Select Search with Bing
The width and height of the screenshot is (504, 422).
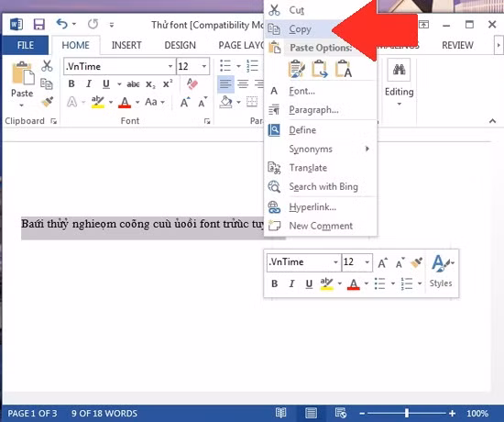[321, 187]
